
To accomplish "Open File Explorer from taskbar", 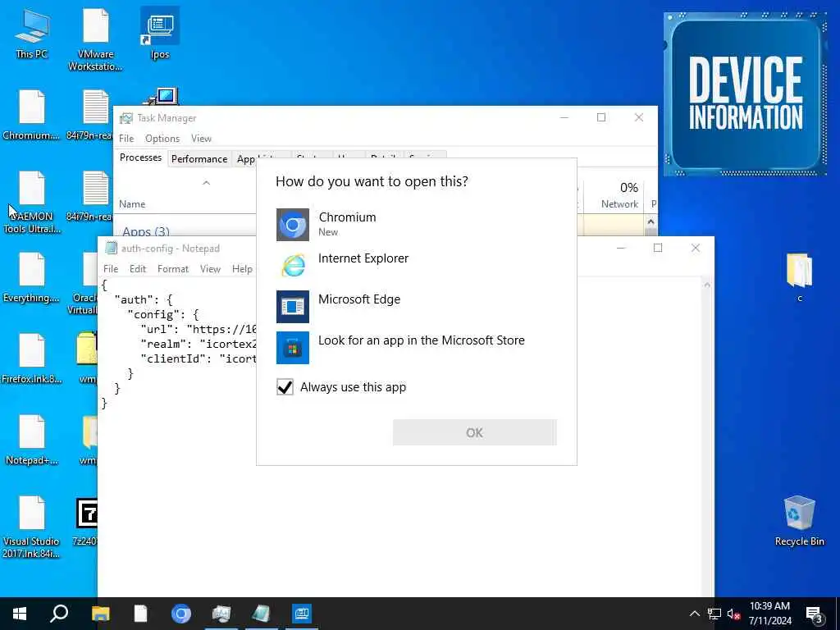I will point(100,614).
